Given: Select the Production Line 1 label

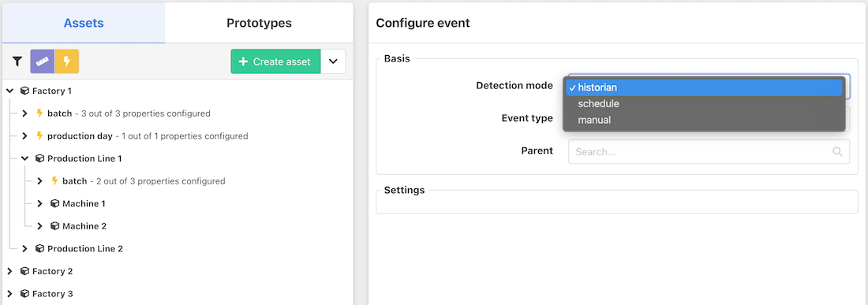Looking at the screenshot, I should point(84,158).
